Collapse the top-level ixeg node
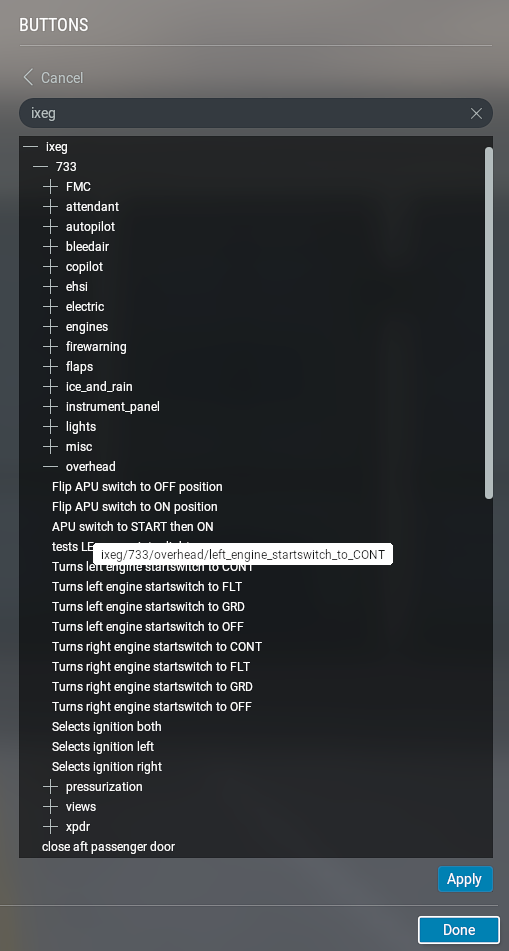This screenshot has width=509, height=951. point(30,147)
